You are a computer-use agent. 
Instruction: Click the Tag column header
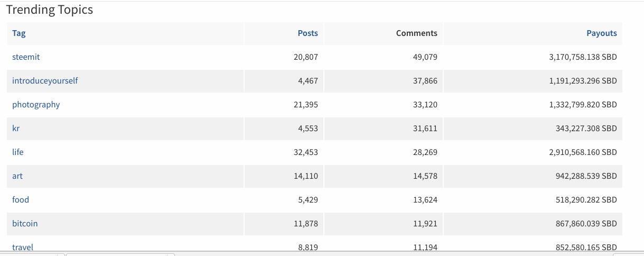[x=19, y=33]
